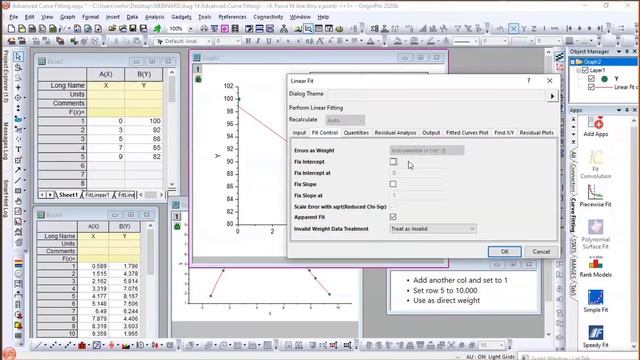
Task: Open the Recalculate Auto dropdown
Action: click(x=345, y=120)
